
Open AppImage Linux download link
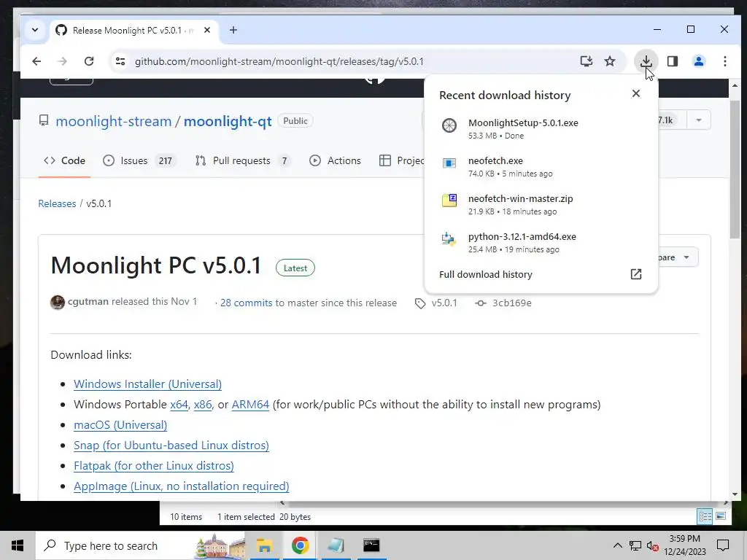[x=182, y=486]
